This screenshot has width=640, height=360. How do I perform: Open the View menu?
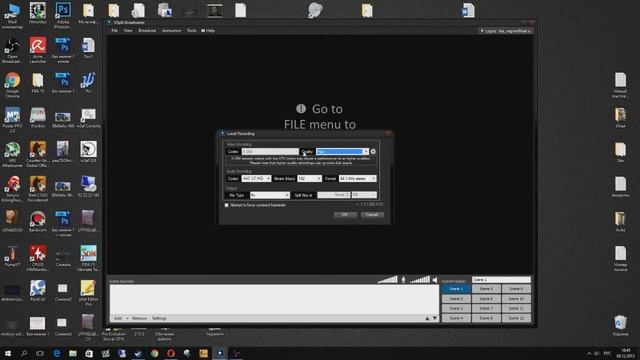coord(128,31)
